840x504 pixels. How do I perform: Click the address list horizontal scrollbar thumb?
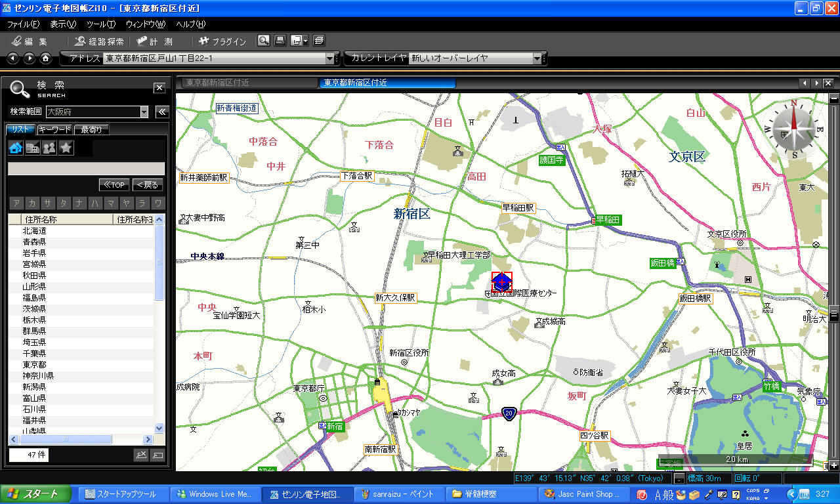click(x=66, y=439)
